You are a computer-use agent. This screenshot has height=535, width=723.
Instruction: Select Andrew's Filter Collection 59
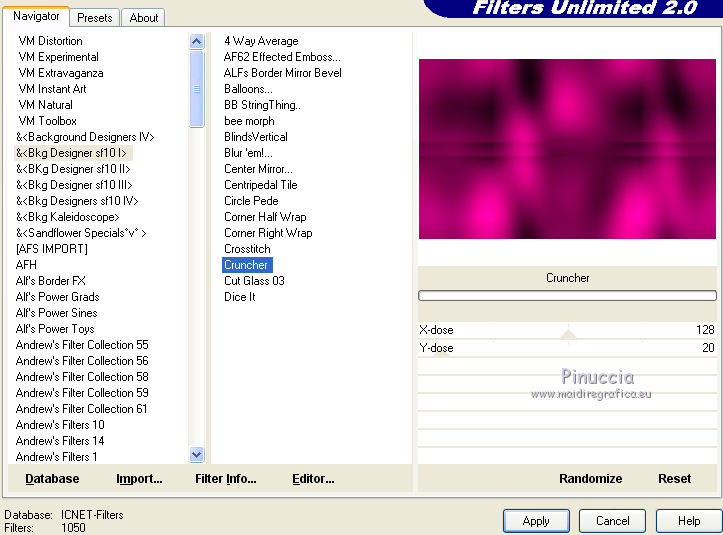click(82, 392)
